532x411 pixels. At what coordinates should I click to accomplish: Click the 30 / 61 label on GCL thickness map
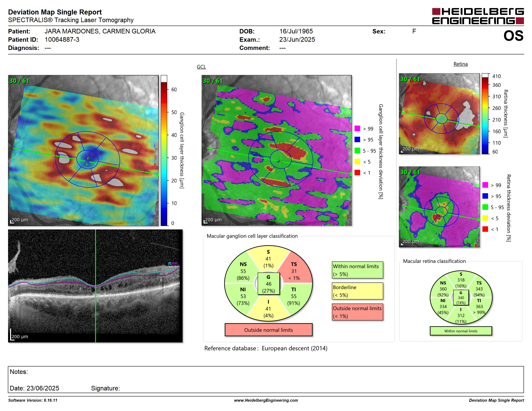click(19, 81)
